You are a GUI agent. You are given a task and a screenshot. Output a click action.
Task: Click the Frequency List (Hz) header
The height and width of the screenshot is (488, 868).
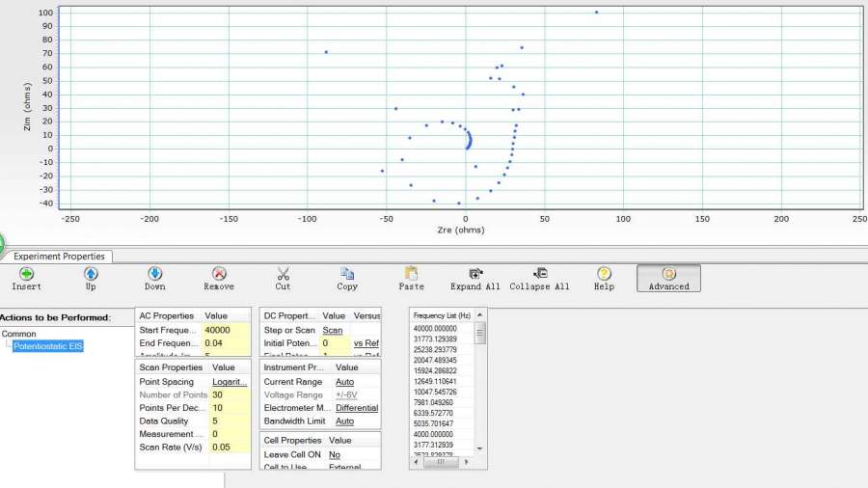point(442,315)
